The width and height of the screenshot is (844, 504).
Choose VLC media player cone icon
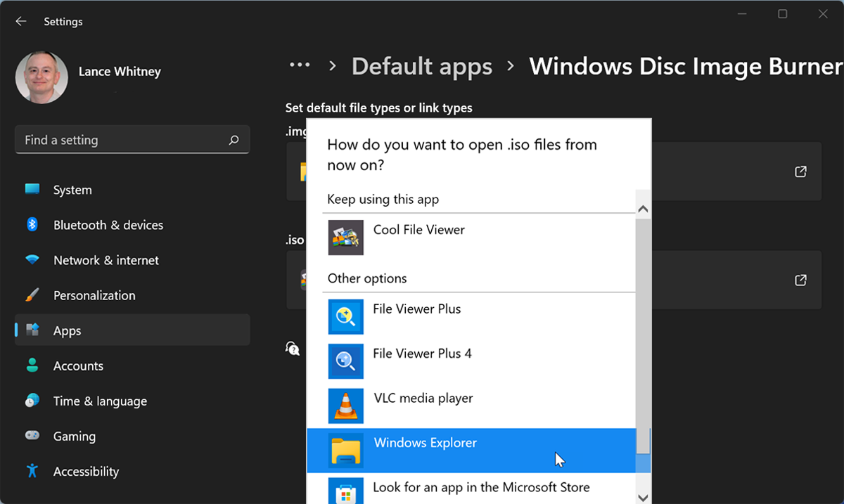[346, 406]
